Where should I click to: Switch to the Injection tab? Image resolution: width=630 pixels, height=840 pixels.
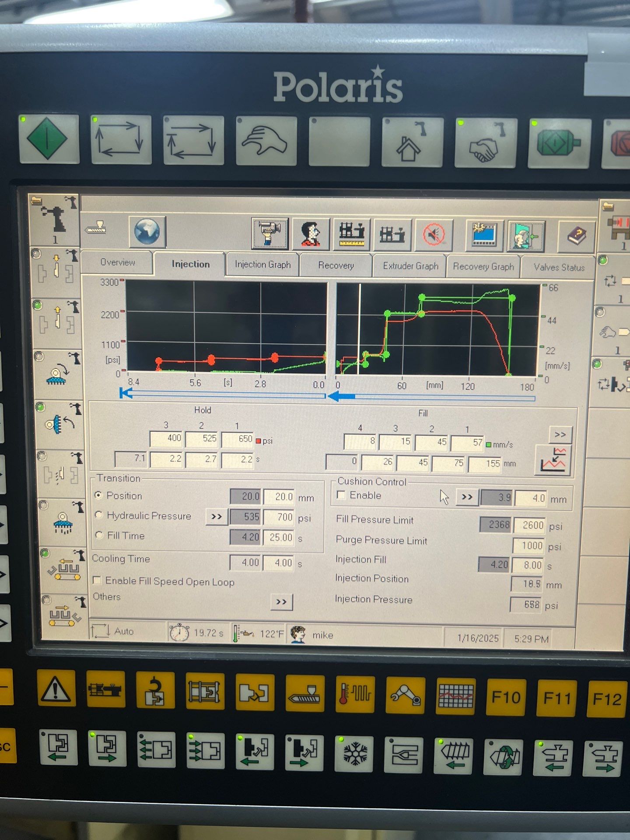(x=190, y=264)
